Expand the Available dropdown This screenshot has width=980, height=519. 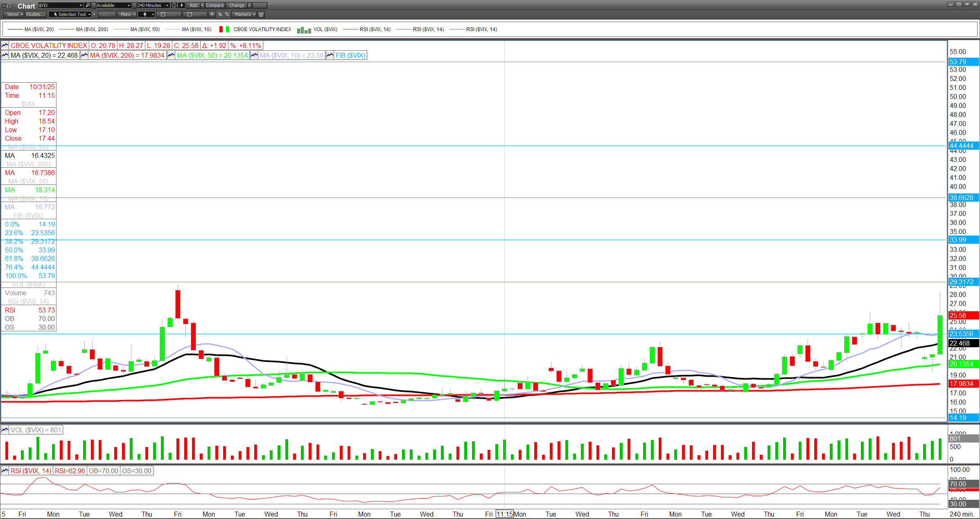point(113,5)
